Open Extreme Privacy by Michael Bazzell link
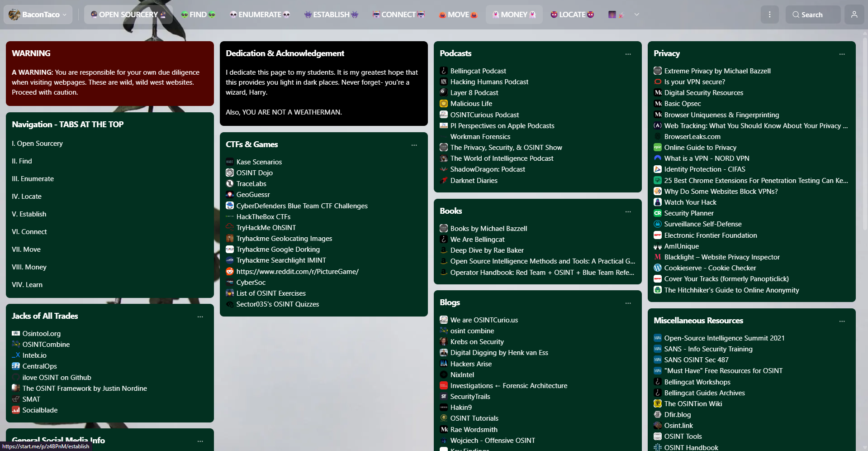Viewport: 868px width, 451px height. click(x=717, y=71)
